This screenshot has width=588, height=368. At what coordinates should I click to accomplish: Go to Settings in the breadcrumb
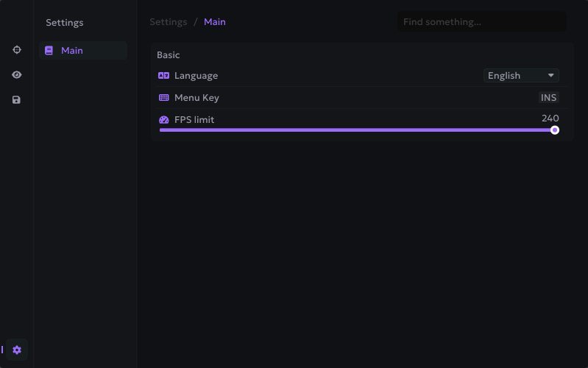169,22
